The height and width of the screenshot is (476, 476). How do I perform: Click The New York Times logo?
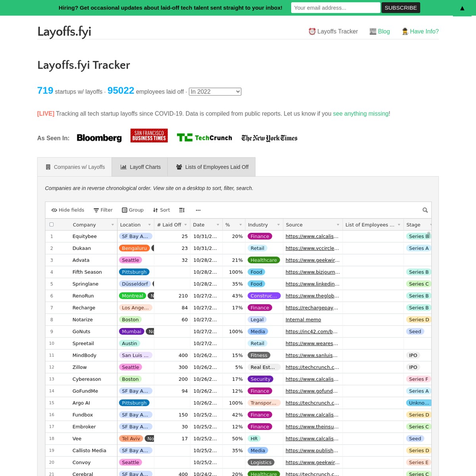click(269, 138)
